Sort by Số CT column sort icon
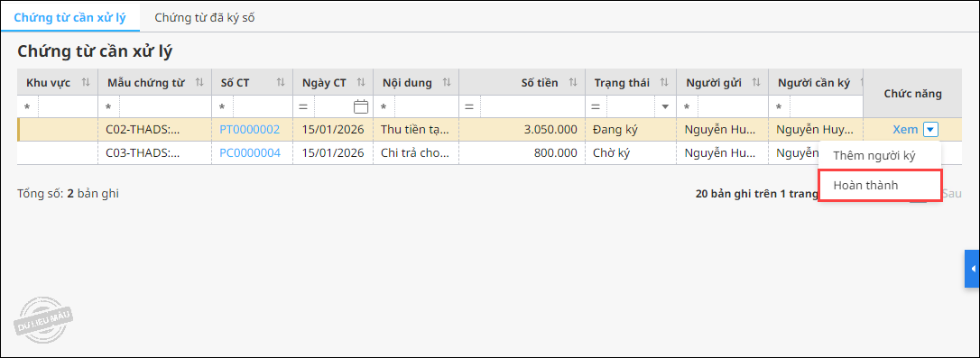The width and height of the screenshot is (980, 358). [281, 82]
